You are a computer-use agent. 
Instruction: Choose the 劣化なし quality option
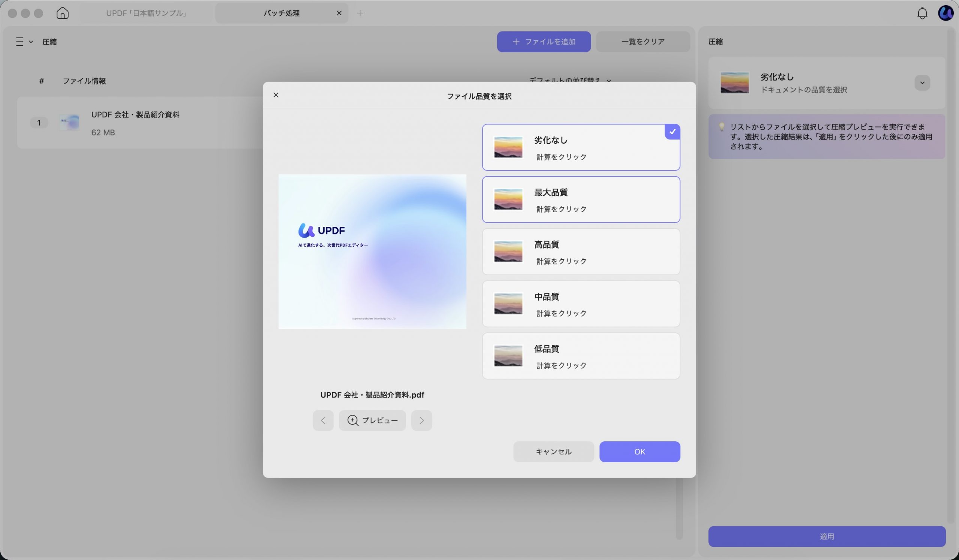pos(581,147)
